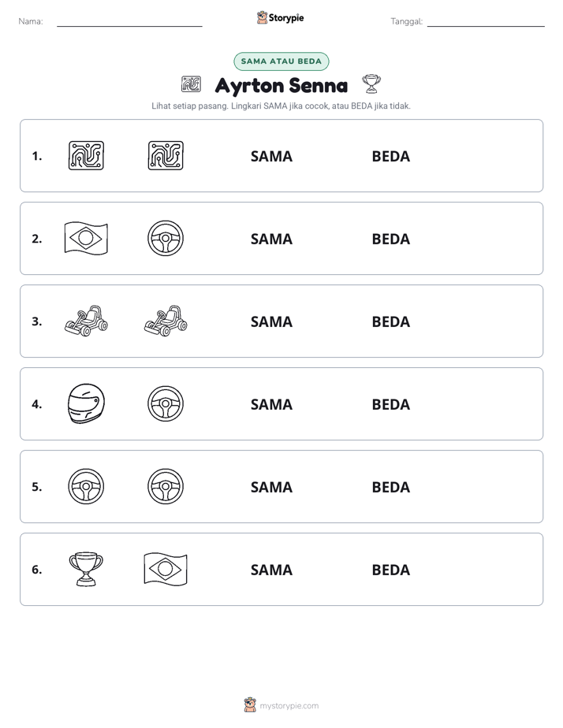The image size is (563, 728).
Task: Click the first go-kart icon in row 3
Action: pos(86,321)
